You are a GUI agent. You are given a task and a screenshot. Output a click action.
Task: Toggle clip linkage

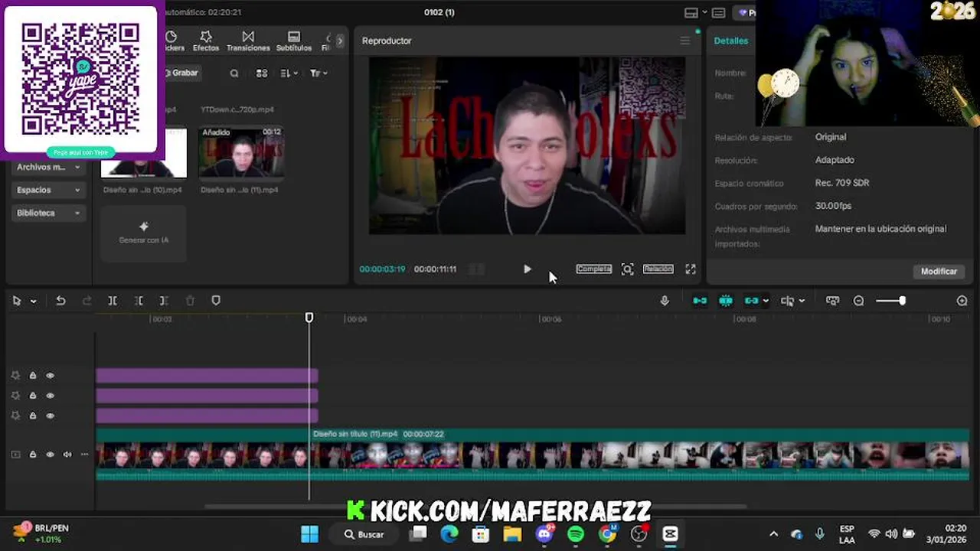coord(751,301)
